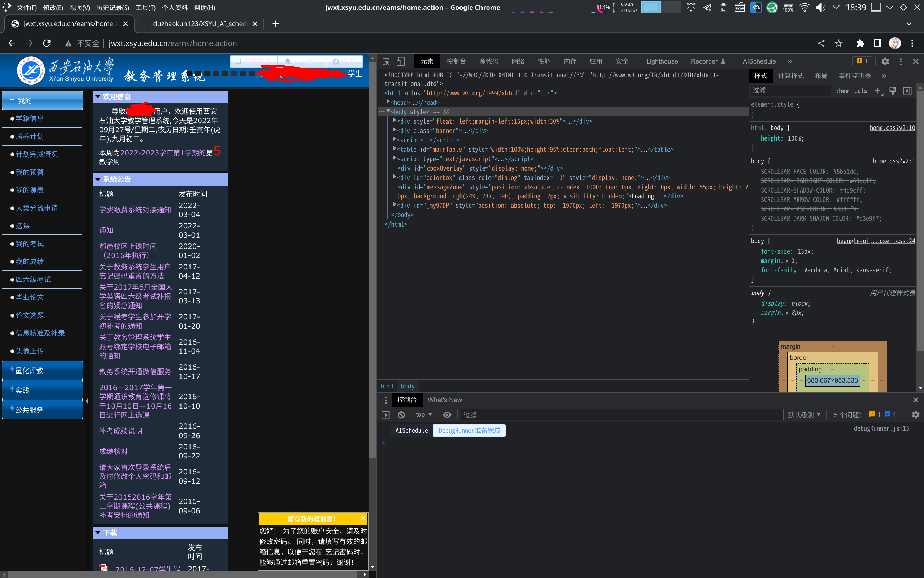Open DevTools settings gear in main toolbar
This screenshot has width=924, height=578.
click(x=885, y=61)
